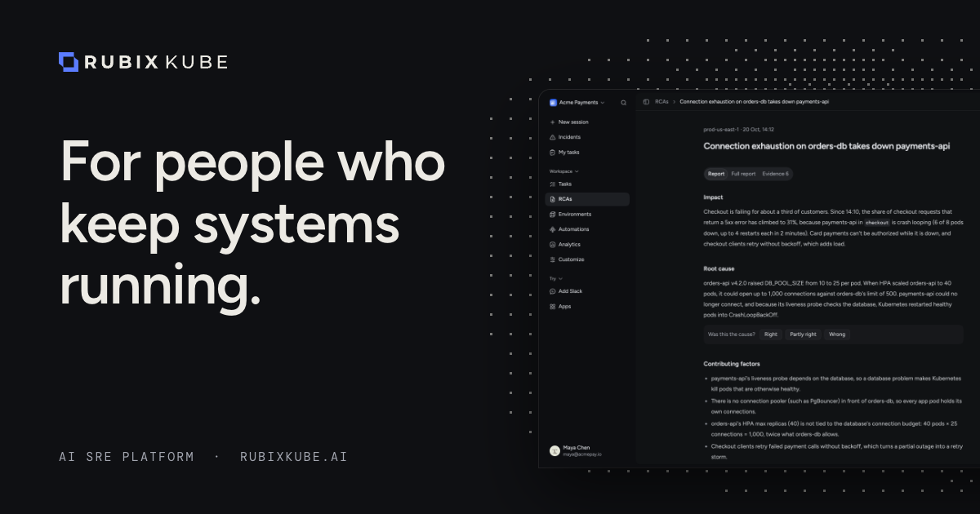Collapse the Workspace section chevron

click(x=577, y=171)
